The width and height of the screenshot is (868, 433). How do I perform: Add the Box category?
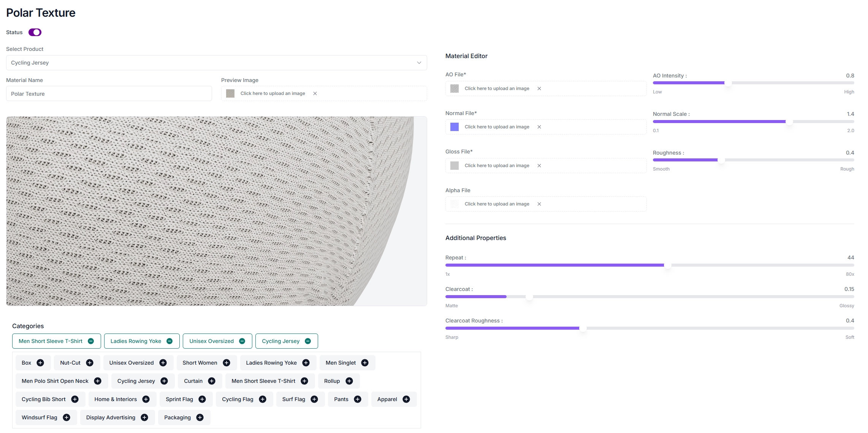[40, 363]
